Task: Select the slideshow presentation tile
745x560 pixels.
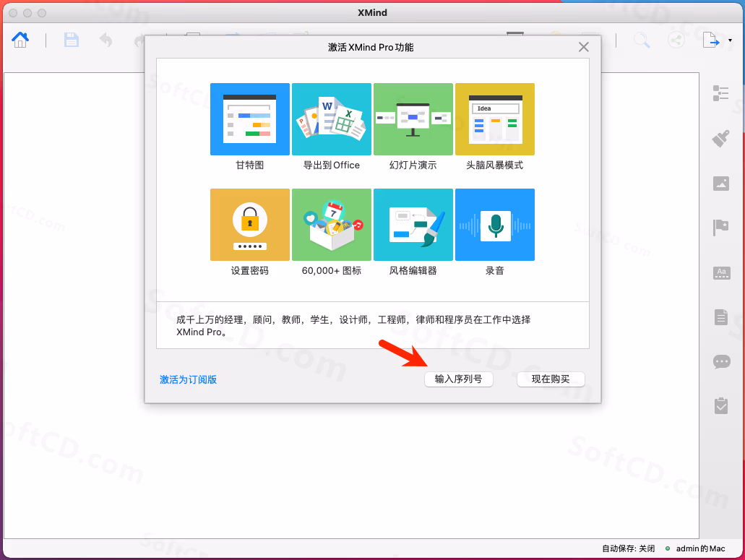Action: (413, 119)
